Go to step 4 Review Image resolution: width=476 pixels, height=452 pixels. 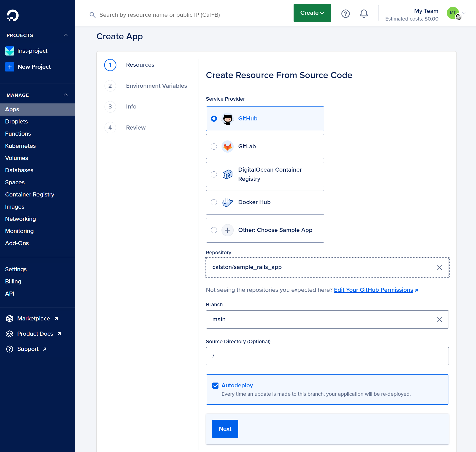pyautogui.click(x=125, y=128)
